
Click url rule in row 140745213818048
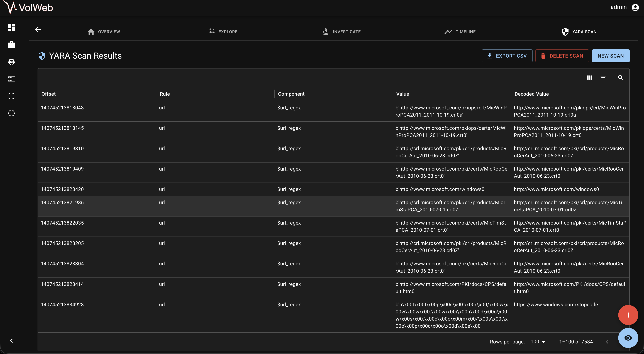coord(162,108)
